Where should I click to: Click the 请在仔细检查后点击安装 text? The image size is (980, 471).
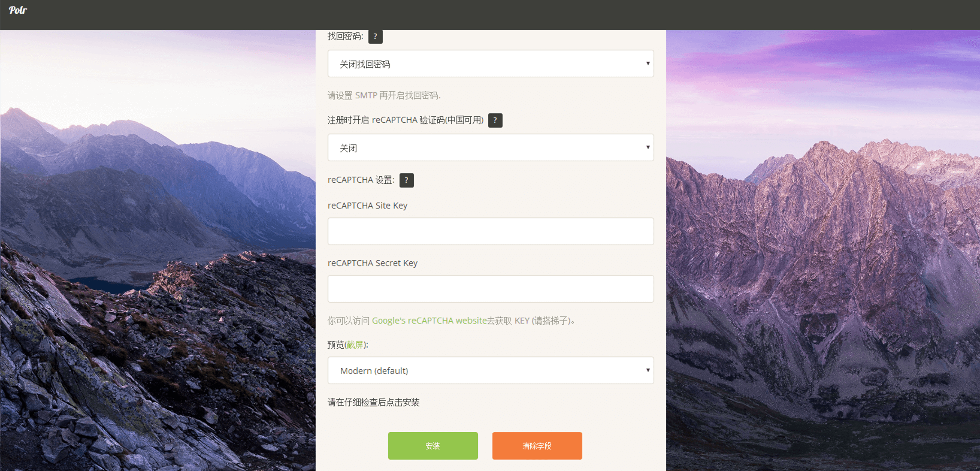click(374, 402)
